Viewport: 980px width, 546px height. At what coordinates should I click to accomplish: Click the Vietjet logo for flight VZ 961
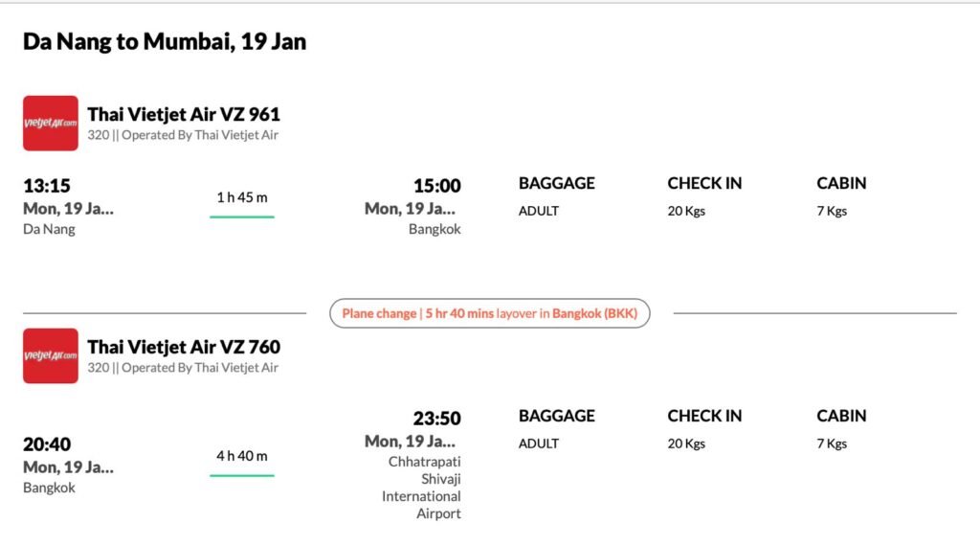(51, 123)
